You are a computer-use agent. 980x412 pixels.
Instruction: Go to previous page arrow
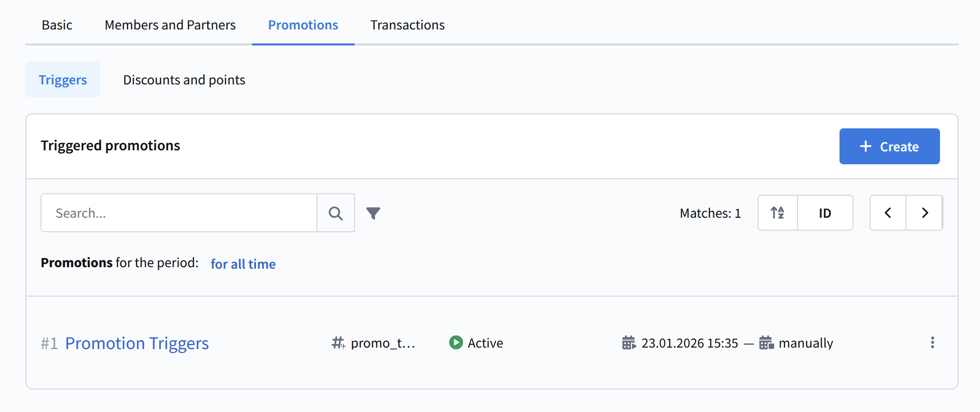point(888,213)
